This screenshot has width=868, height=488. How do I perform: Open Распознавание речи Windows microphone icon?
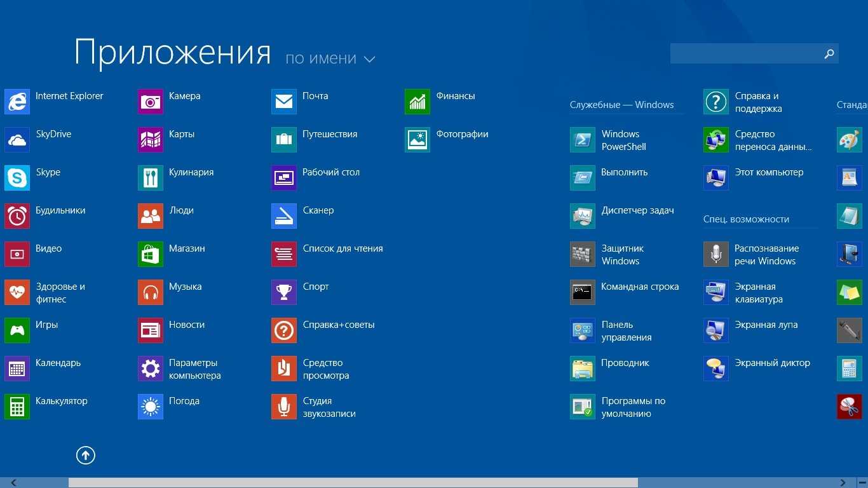point(716,254)
